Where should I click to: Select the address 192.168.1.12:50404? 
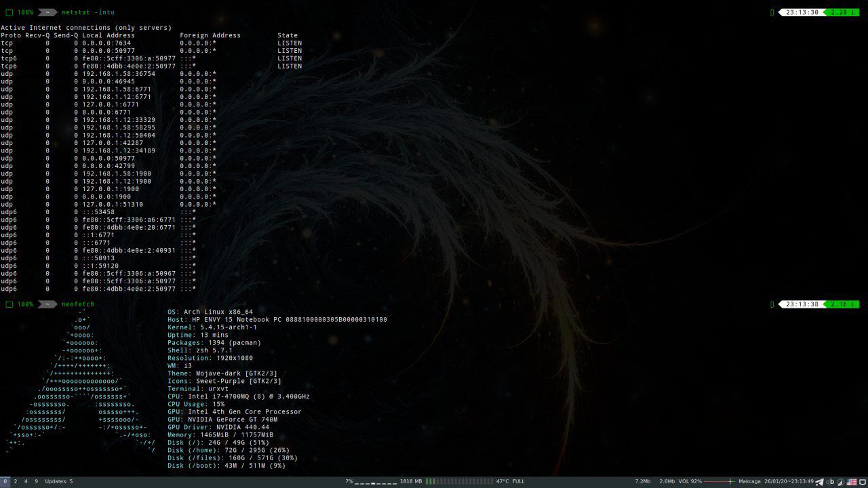pos(119,135)
